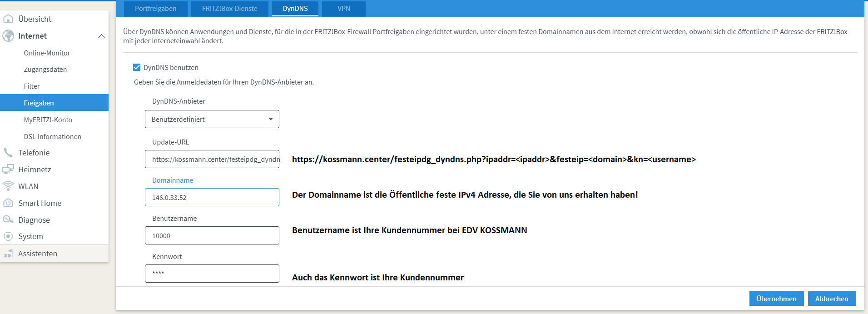This screenshot has height=314, width=868.
Task: Click the Telefonie phone icon
Action: pyautogui.click(x=8, y=153)
